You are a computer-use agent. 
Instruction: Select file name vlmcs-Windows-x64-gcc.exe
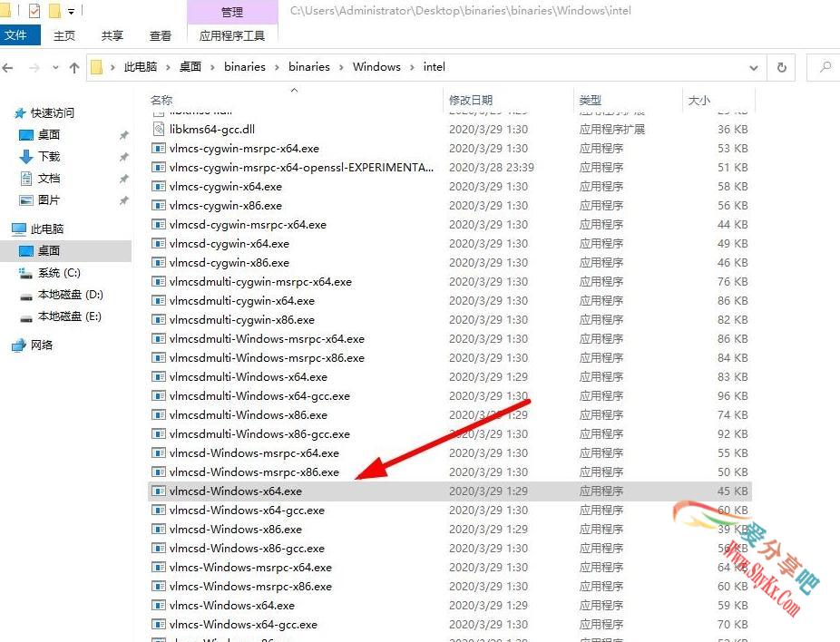tap(243, 625)
